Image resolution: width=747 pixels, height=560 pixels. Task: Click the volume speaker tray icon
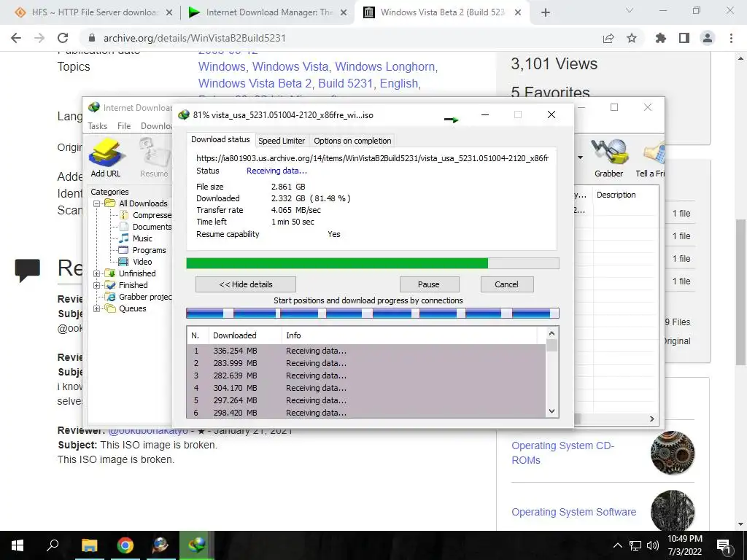tap(653, 545)
